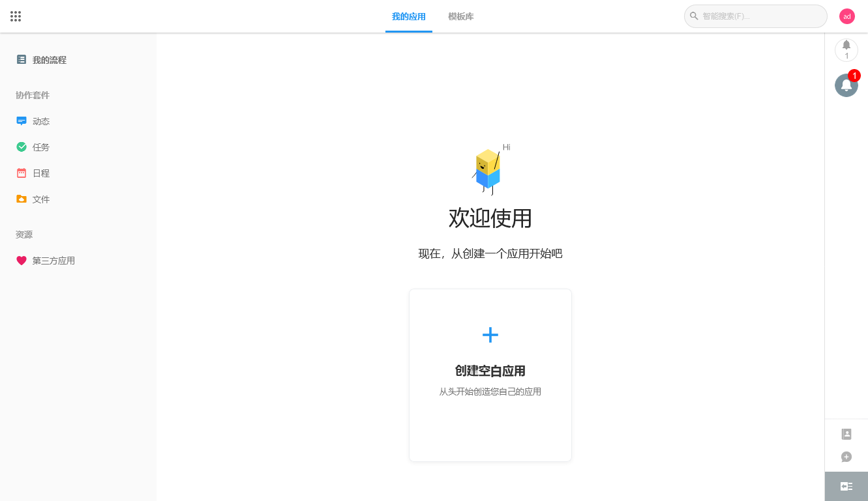
Task: Click the new chat bubble plus icon
Action: 846,457
